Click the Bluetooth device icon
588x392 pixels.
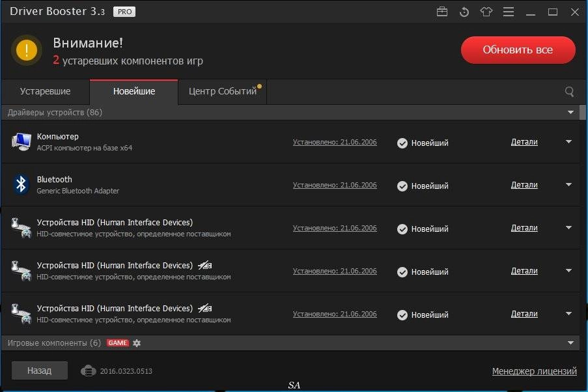click(x=21, y=184)
